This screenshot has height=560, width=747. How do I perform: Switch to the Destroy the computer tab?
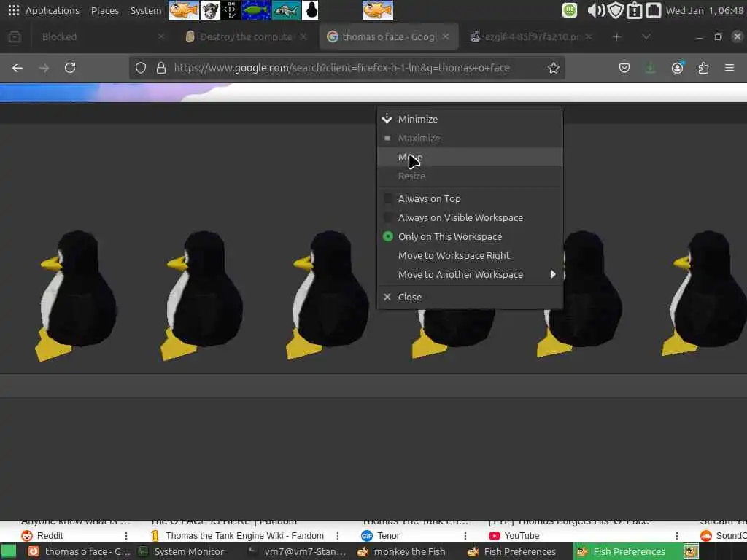(246, 36)
